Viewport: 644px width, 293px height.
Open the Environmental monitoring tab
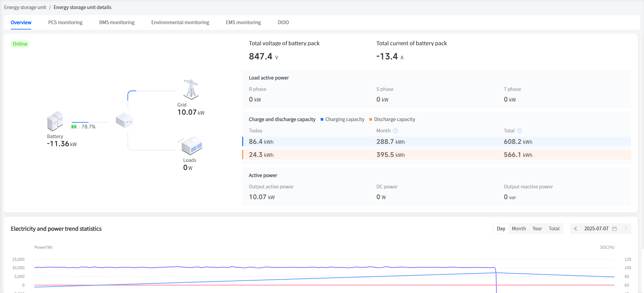coord(180,22)
